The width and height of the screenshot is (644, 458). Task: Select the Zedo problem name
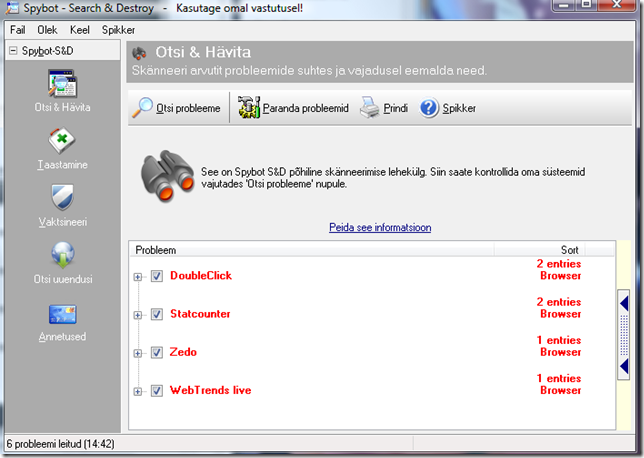tap(183, 352)
